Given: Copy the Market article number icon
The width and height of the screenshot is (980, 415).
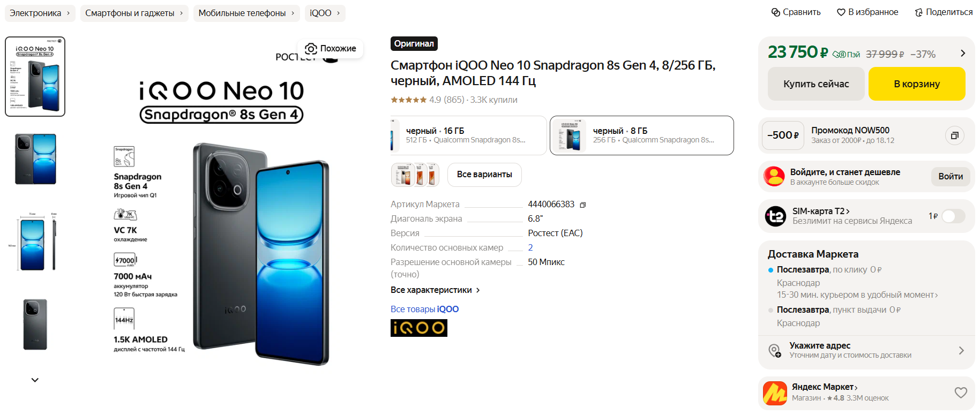Looking at the screenshot, I should (583, 205).
